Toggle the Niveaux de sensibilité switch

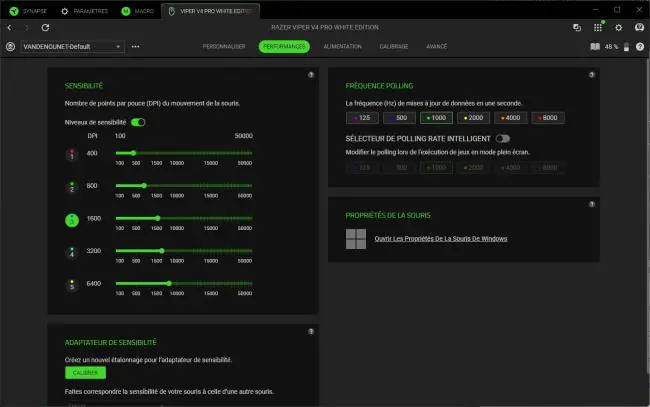pyautogui.click(x=138, y=122)
